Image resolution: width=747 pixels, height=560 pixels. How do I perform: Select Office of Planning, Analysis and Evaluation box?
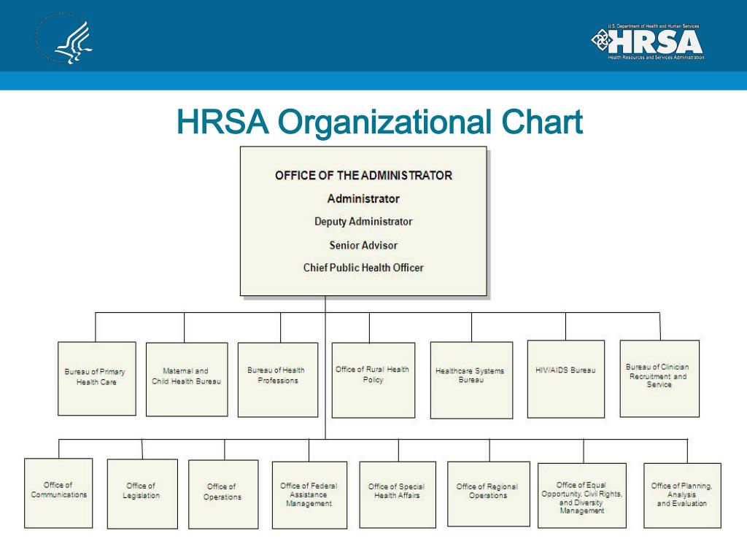click(x=682, y=496)
